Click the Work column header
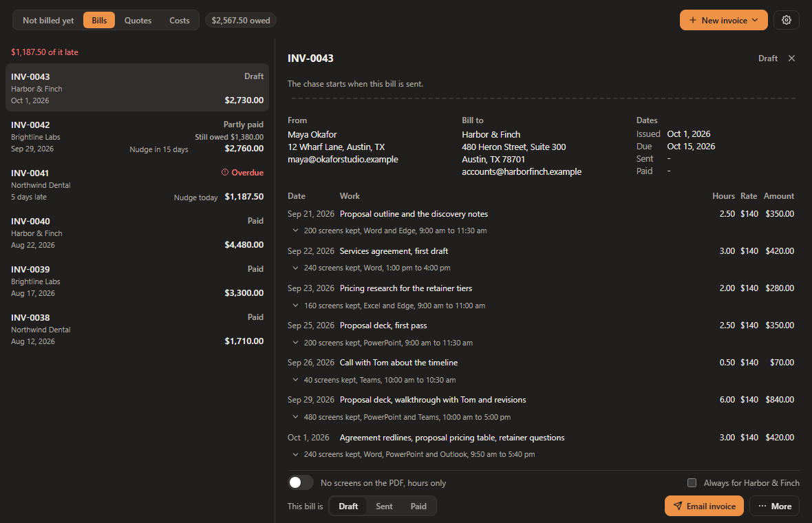This screenshot has height=523, width=812. point(350,195)
